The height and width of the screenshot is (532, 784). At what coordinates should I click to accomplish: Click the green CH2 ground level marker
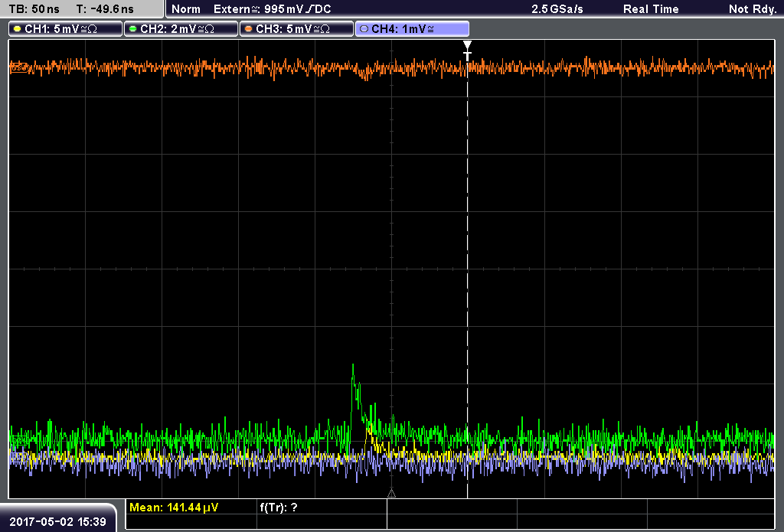pyautogui.click(x=18, y=440)
